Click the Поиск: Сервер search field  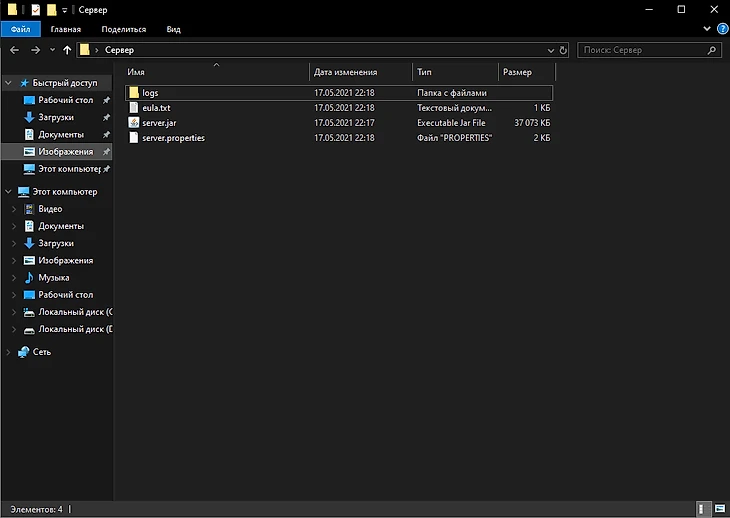coord(640,49)
